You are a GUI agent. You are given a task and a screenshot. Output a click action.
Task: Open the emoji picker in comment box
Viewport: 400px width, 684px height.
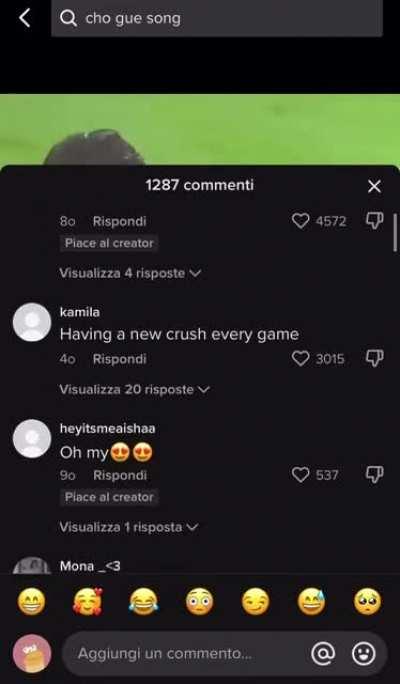(364, 653)
